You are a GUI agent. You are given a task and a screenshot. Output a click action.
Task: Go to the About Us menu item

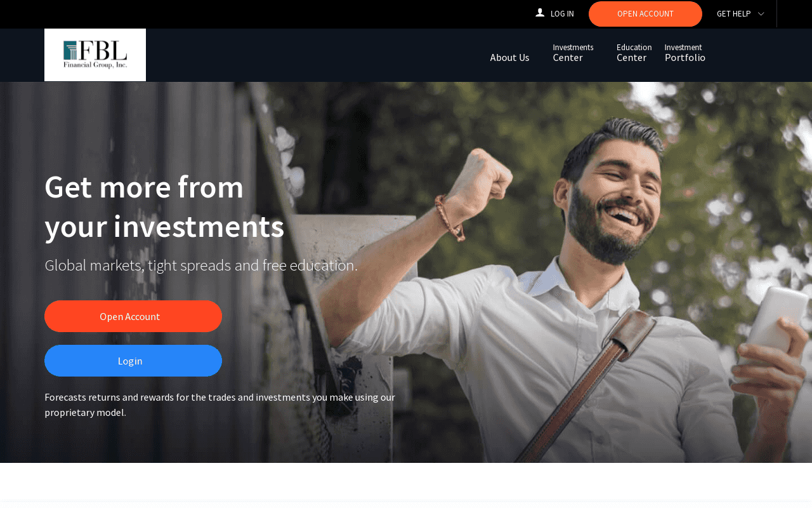point(509,57)
